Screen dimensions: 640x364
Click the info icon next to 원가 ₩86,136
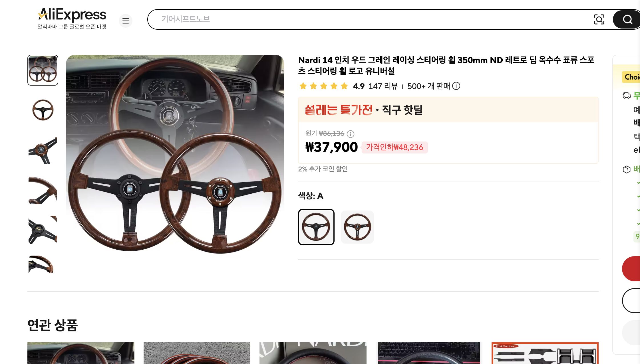[351, 134]
